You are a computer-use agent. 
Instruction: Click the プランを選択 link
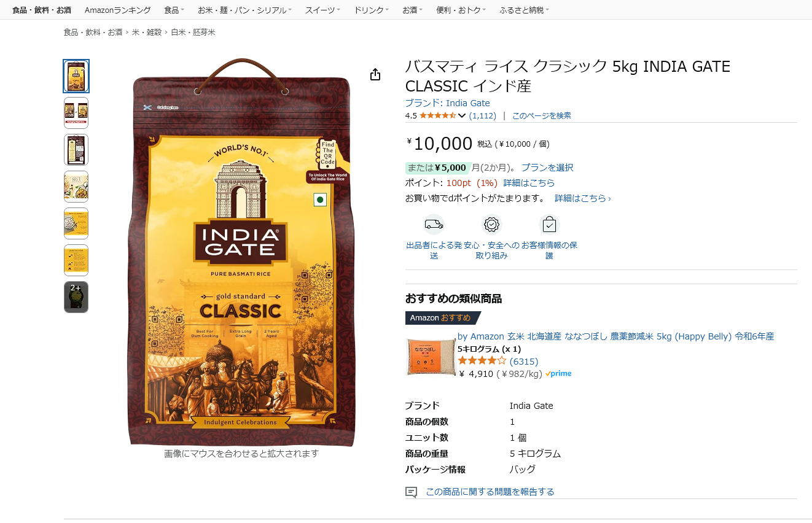point(547,168)
